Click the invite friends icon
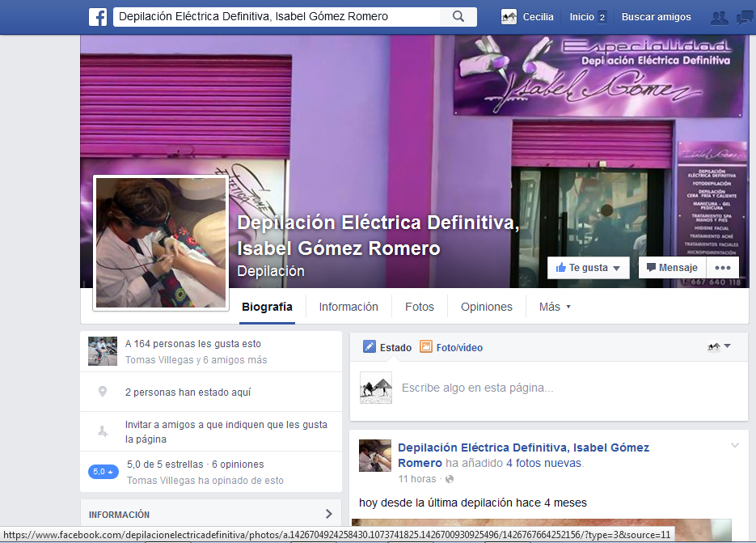 tap(103, 432)
